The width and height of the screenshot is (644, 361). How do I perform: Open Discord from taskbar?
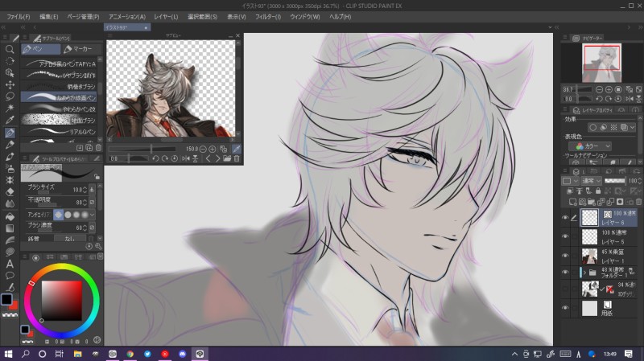183,354
